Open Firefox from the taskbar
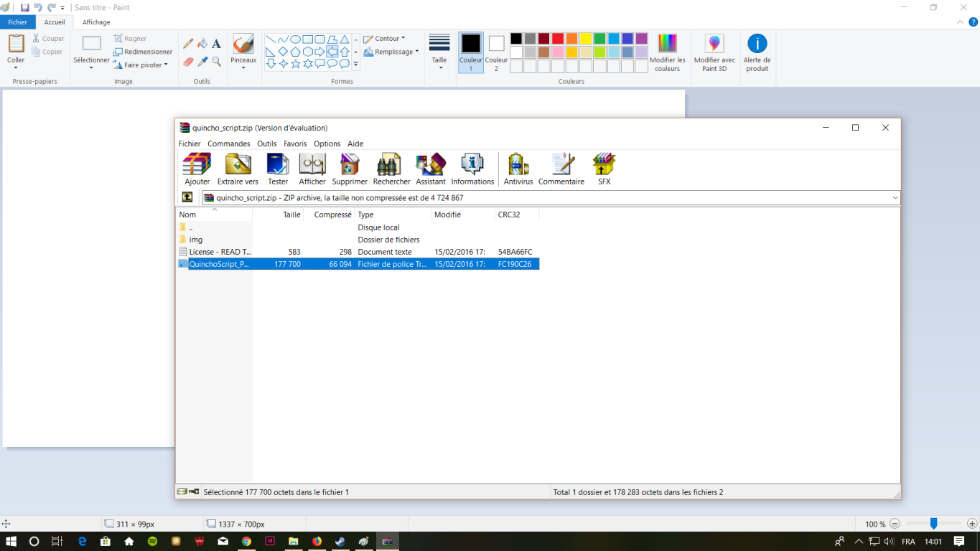The image size is (980, 551). coord(317,542)
